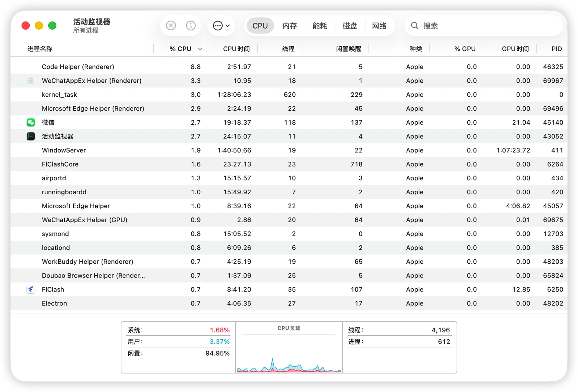Sort by the PID column header
The height and width of the screenshot is (392, 578).
[557, 49]
